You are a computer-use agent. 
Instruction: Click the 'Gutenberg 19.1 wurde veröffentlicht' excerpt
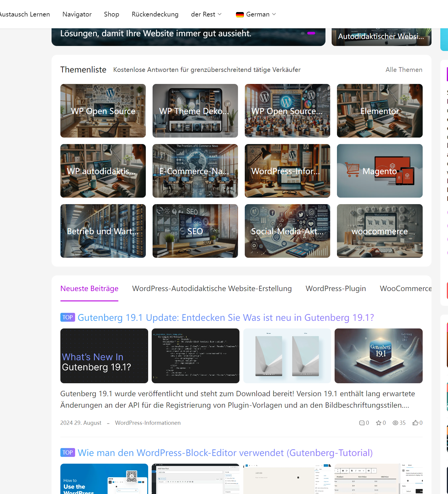[237, 399]
